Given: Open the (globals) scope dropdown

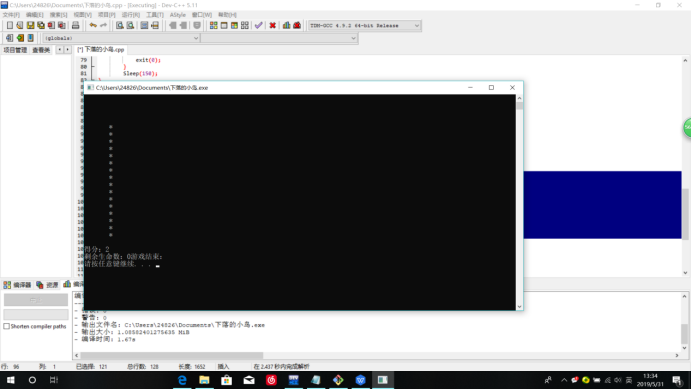Looking at the screenshot, I should [121, 38].
